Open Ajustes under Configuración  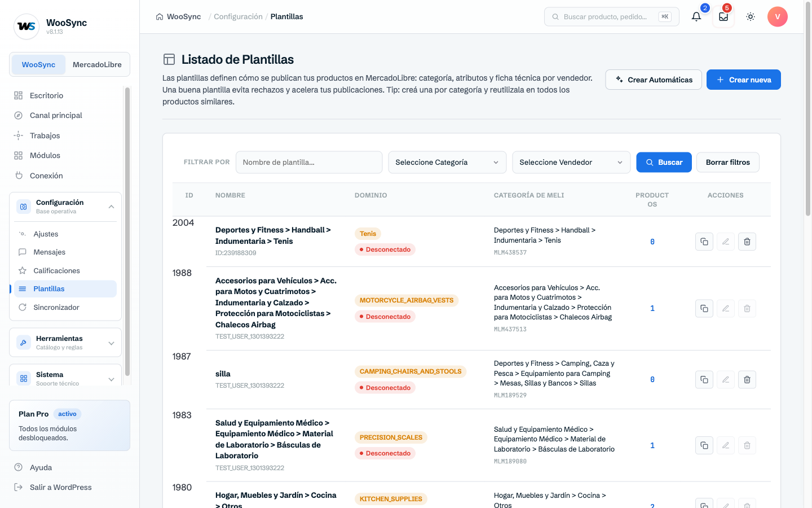click(65, 234)
